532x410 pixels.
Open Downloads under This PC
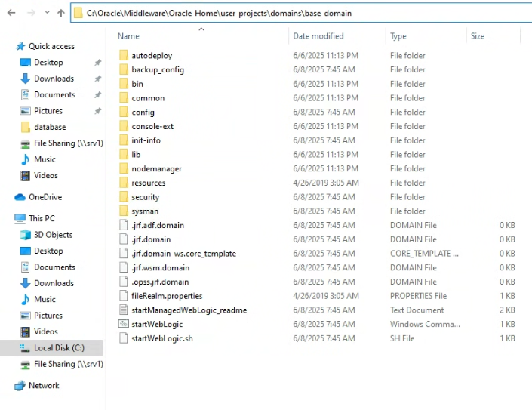tap(54, 283)
